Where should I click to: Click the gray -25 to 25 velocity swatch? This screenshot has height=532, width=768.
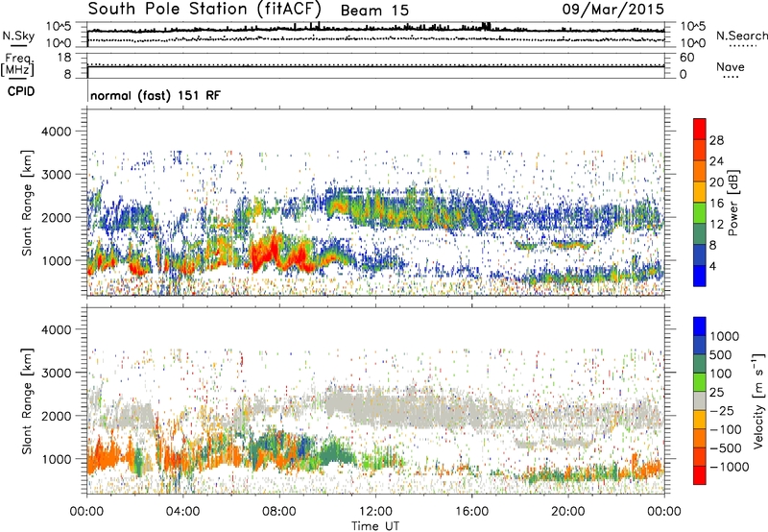pos(700,401)
